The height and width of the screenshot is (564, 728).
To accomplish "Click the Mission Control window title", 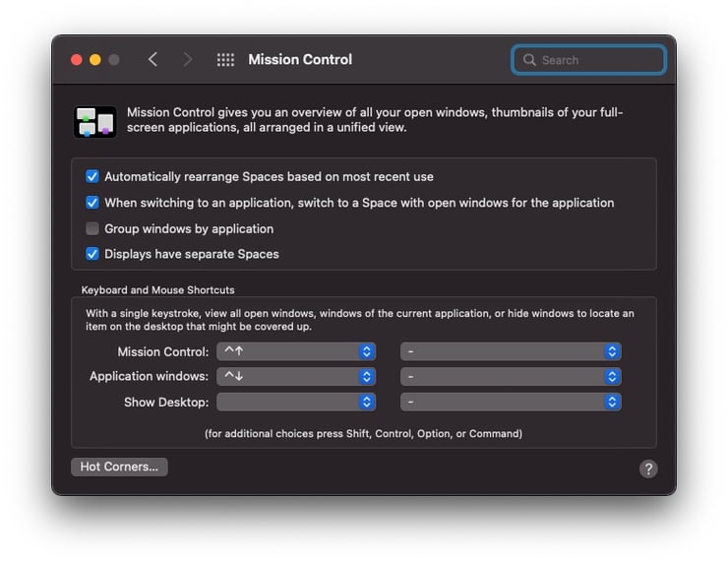I will [x=300, y=59].
